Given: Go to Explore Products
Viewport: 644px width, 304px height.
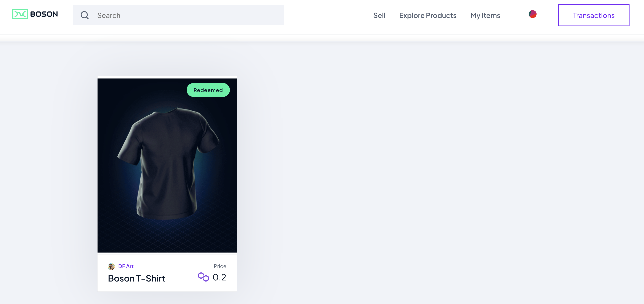Looking at the screenshot, I should coord(428,16).
